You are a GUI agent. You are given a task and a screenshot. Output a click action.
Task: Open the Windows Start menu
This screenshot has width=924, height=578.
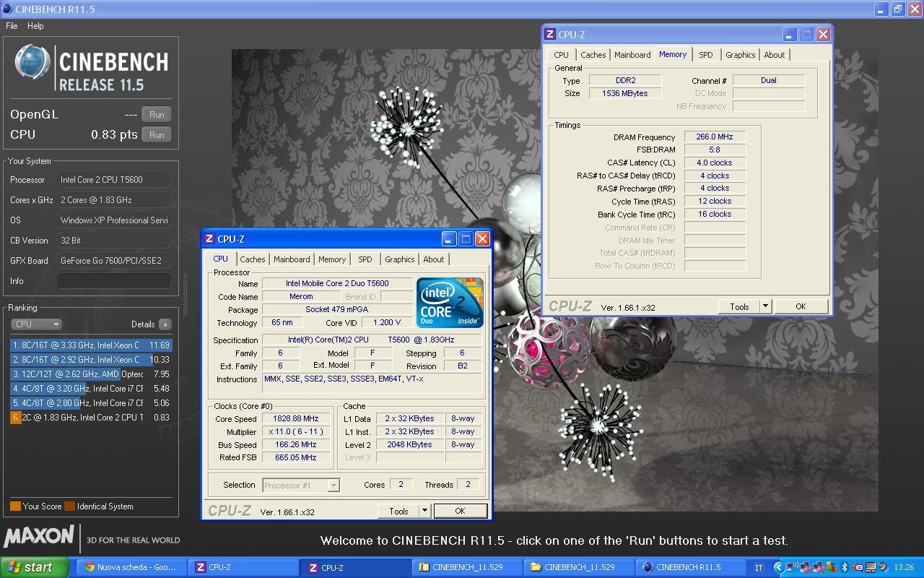coord(35,567)
